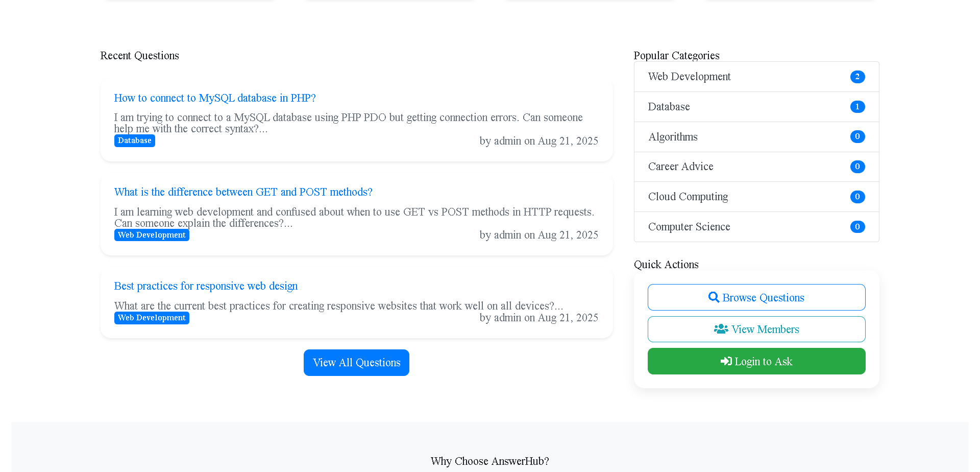Select the Web Development tag on GET/POST question

(x=152, y=234)
